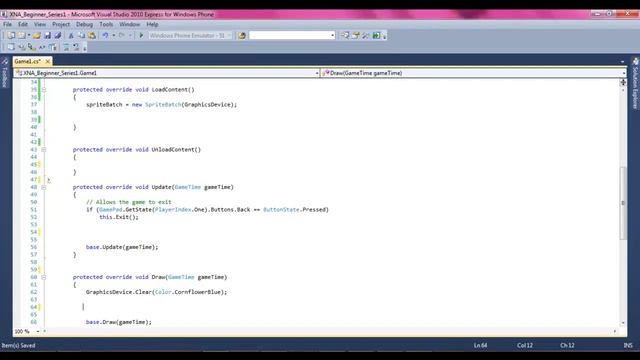640x360 pixels.
Task: Click the '// Allows the game to exit' comment
Action: 129,202
